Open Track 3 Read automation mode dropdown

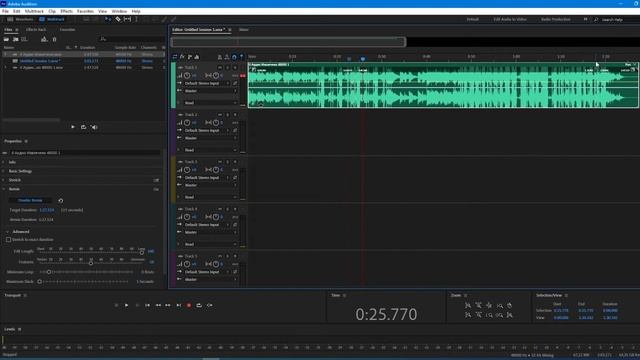click(211, 197)
